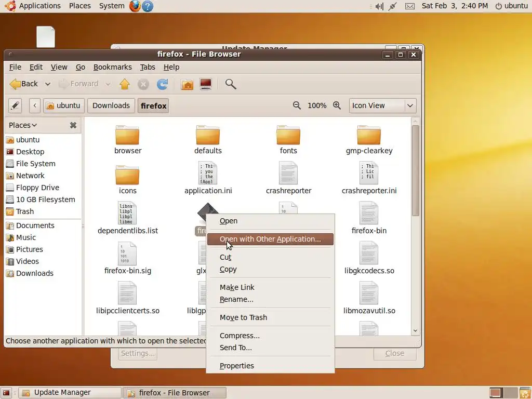Open the mail indicator envelope
The height and width of the screenshot is (399, 532).
410,6
